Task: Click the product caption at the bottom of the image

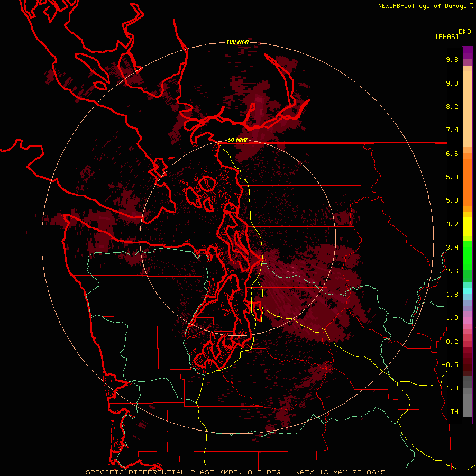Action: (237, 472)
